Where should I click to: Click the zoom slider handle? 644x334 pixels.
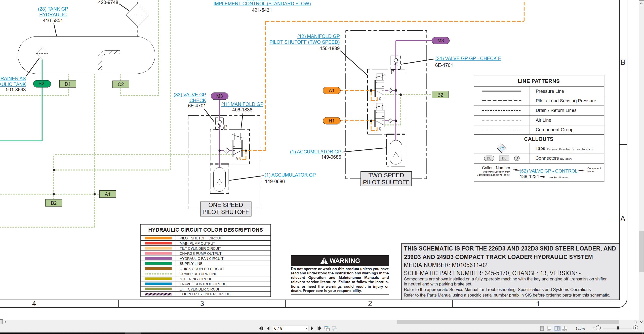coord(618,328)
